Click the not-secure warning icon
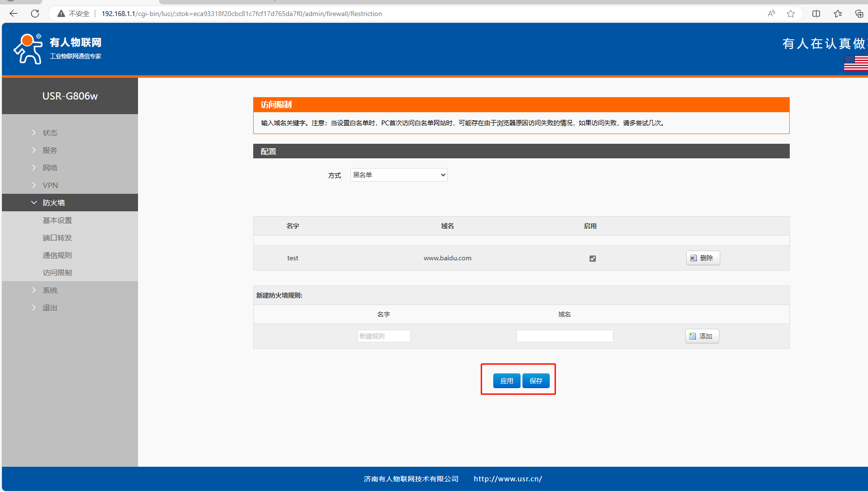Screen dimensions: 868x492 click(61, 14)
